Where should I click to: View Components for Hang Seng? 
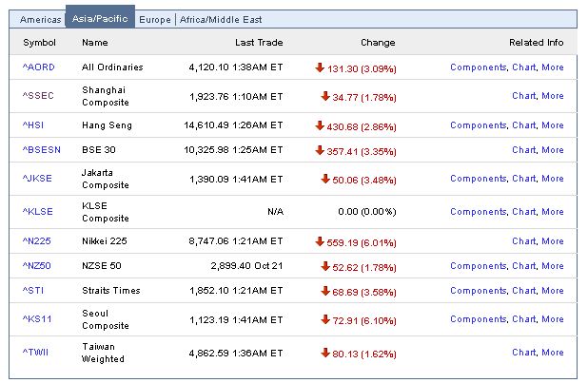(478, 125)
